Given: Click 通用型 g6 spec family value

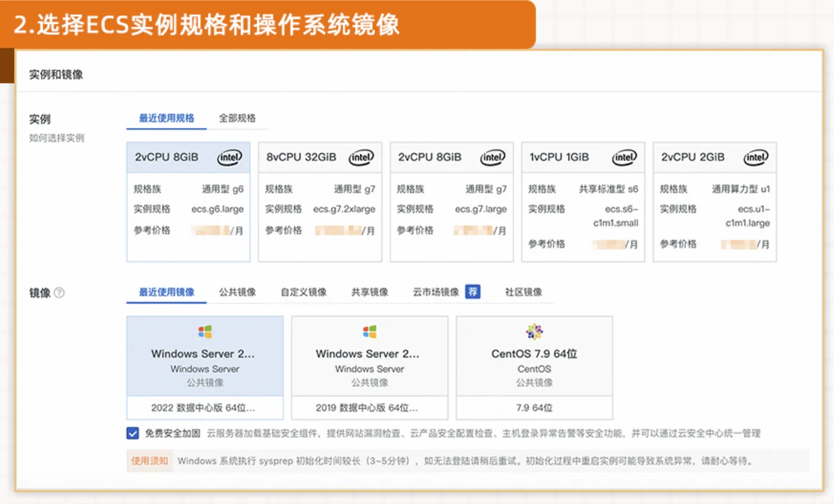Looking at the screenshot, I should coord(223,189).
